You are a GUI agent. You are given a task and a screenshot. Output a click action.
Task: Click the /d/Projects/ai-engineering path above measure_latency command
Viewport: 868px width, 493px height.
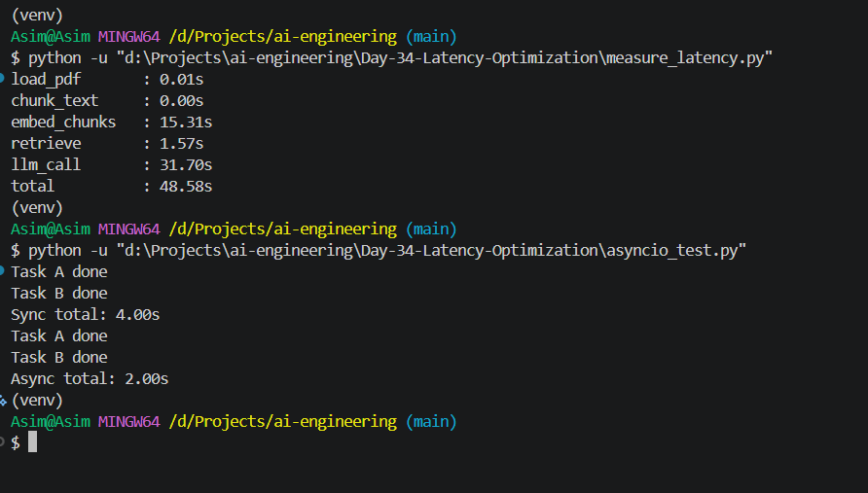pyautogui.click(x=283, y=37)
